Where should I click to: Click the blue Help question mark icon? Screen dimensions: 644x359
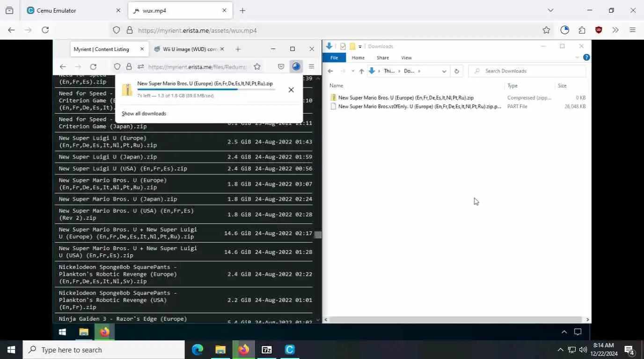(x=586, y=57)
